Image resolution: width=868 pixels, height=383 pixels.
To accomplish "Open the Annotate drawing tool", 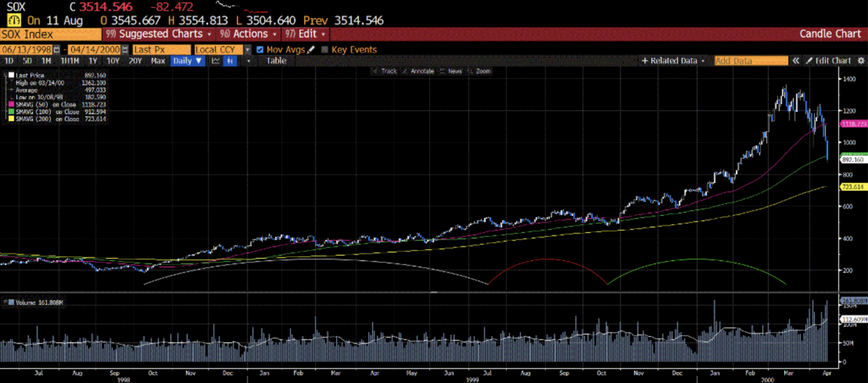I will [421, 71].
